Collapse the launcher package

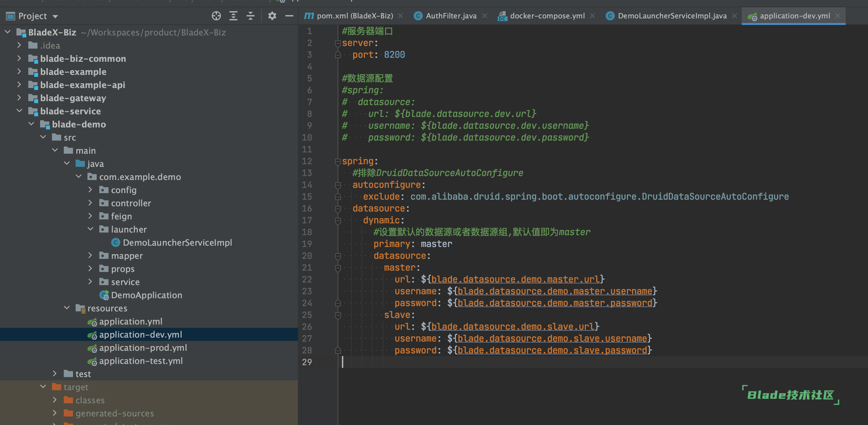tap(90, 229)
